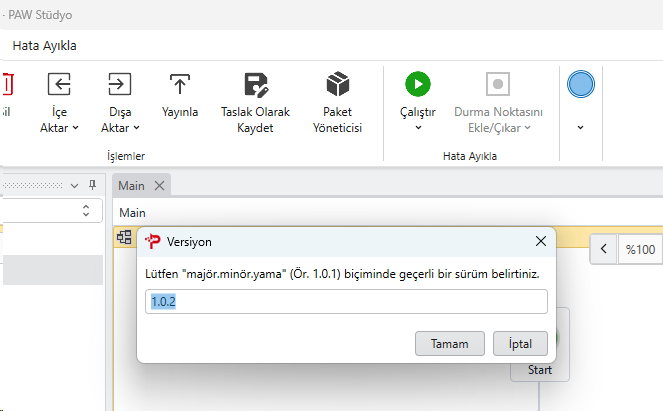Click the panel spinner up/down arrows
This screenshot has width=663, height=411.
tap(86, 210)
